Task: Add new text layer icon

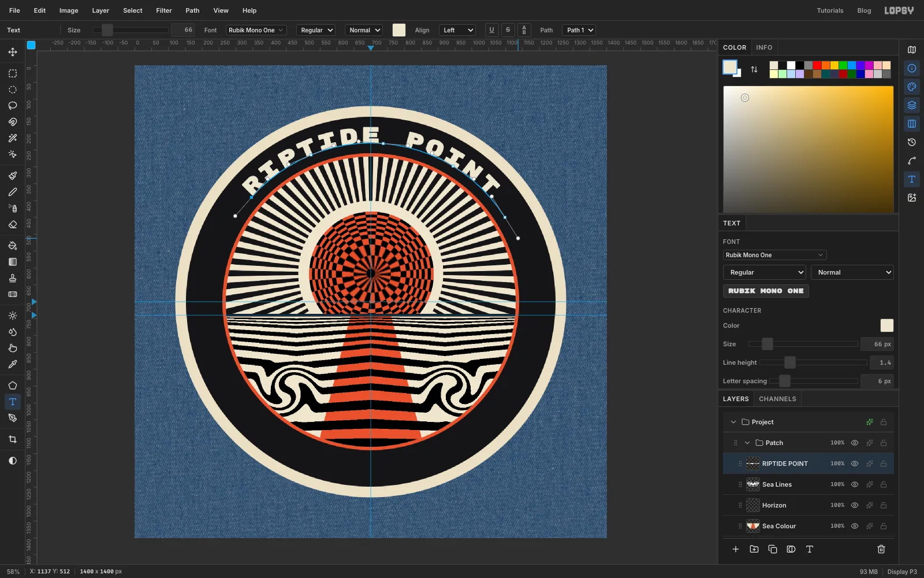Action: 810,549
